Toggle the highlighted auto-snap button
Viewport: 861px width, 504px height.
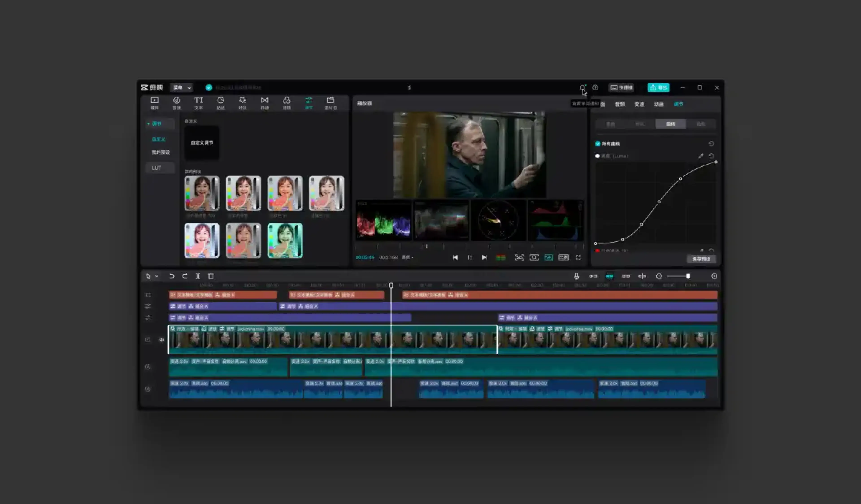[609, 276]
